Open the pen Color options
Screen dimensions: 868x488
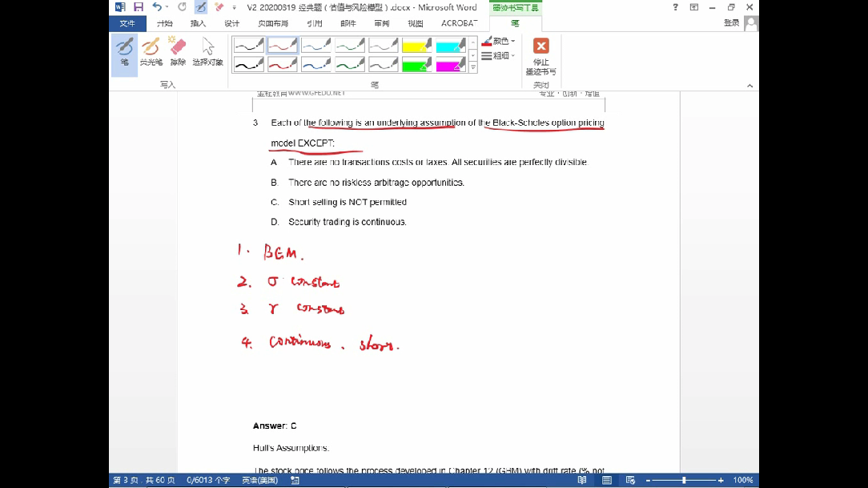pyautogui.click(x=498, y=41)
